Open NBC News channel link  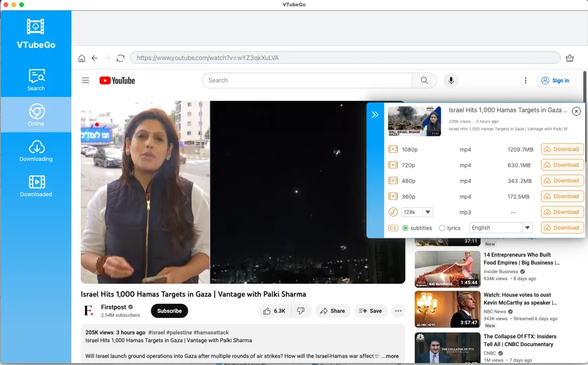click(495, 312)
